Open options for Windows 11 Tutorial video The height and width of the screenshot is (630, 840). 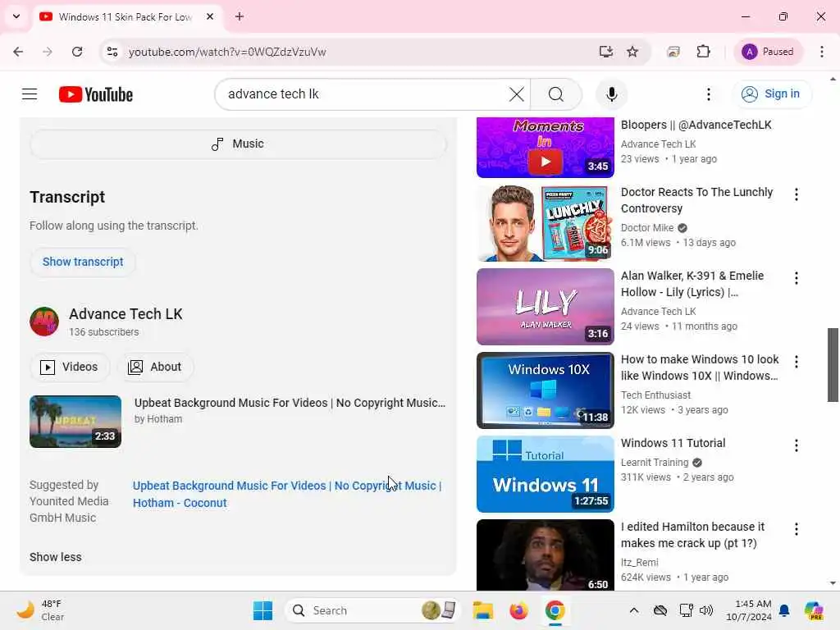(797, 445)
